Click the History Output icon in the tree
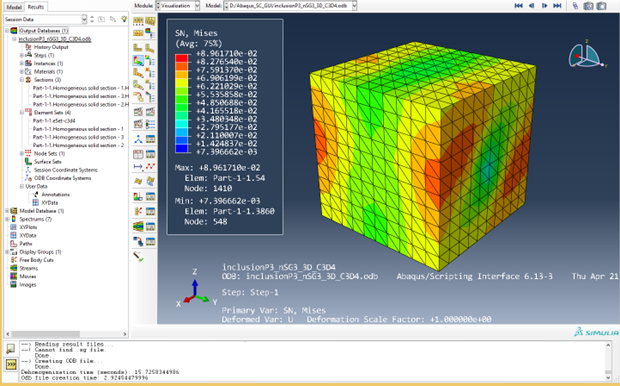Image resolution: width=620 pixels, height=386 pixels. [x=28, y=47]
